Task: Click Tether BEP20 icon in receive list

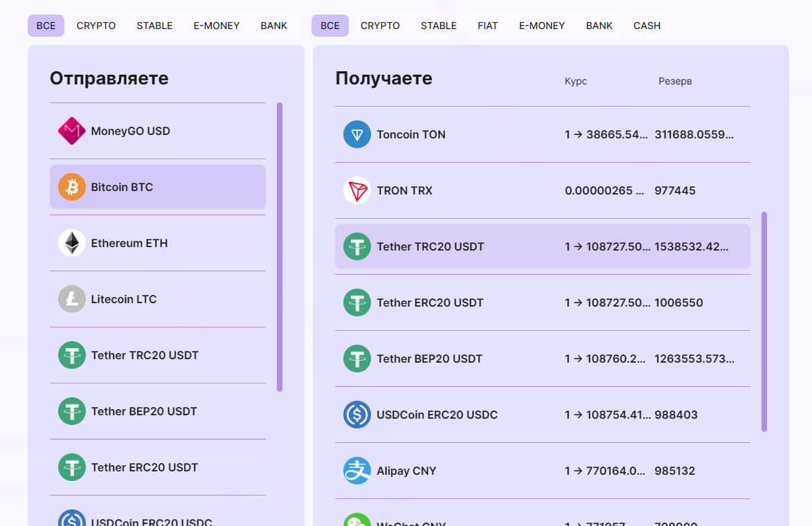Action: pyautogui.click(x=357, y=359)
